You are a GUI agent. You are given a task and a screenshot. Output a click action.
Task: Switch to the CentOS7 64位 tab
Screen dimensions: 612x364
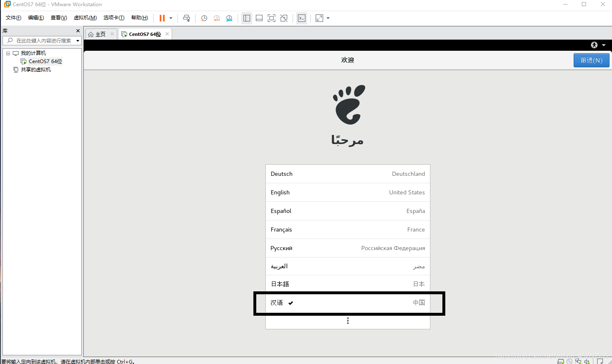(x=145, y=34)
